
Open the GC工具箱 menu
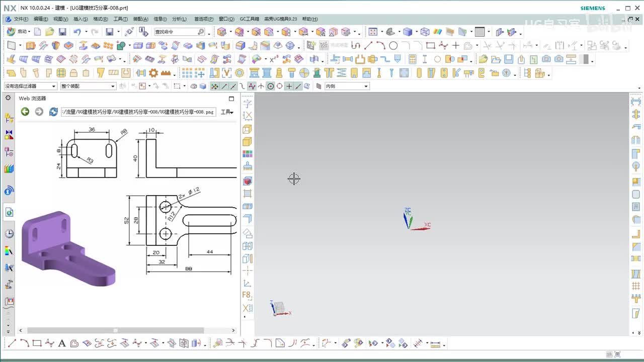[250, 19]
